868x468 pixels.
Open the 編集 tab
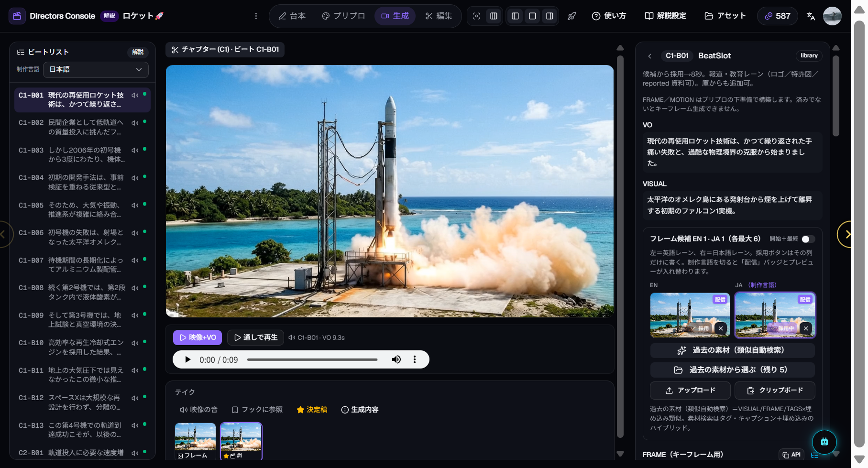[x=439, y=16]
